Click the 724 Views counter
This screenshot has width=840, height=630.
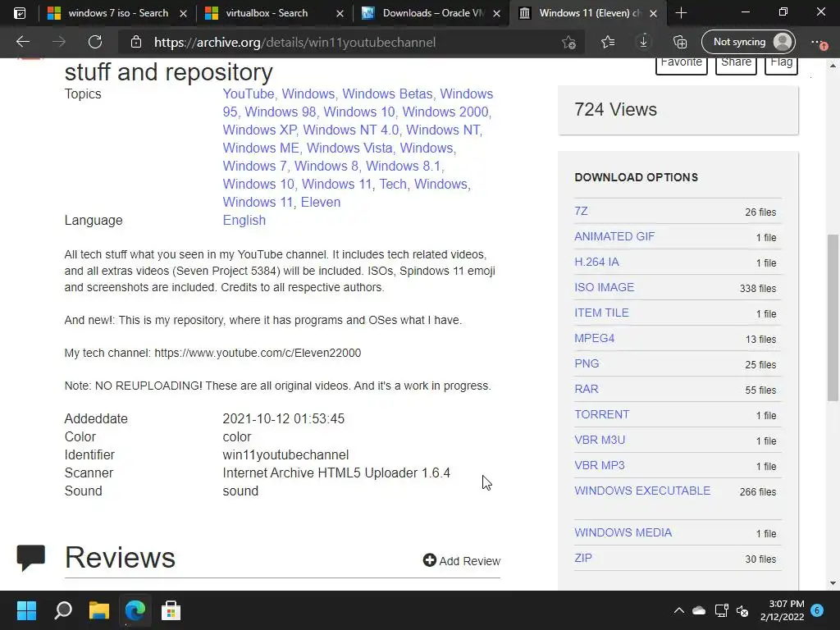click(615, 109)
